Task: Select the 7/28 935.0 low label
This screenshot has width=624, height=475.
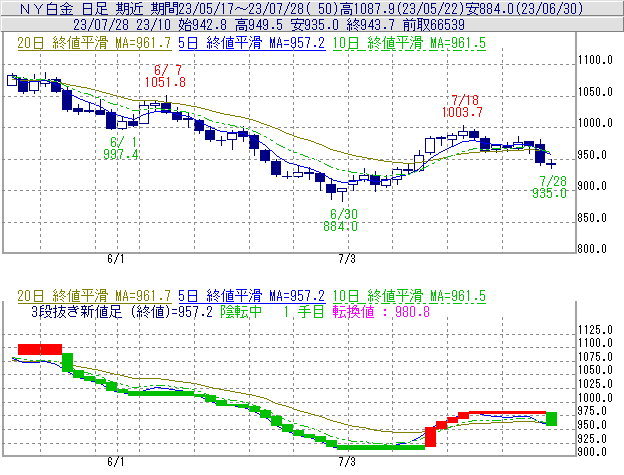Action: [x=550, y=187]
